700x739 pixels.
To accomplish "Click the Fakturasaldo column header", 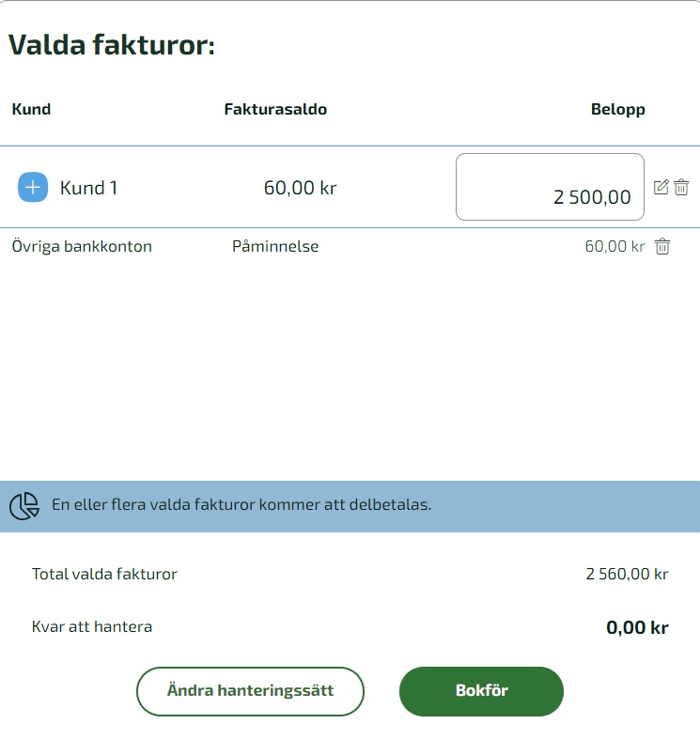I will 275,109.
